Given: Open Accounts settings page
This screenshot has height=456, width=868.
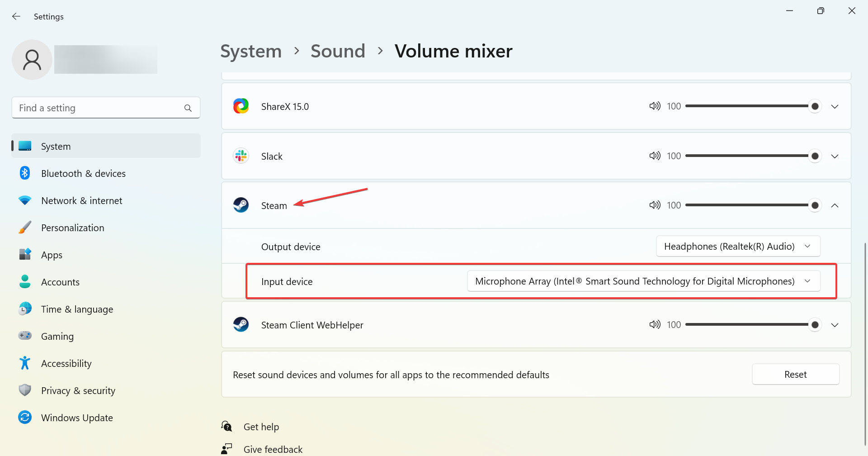Looking at the screenshot, I should pos(106,282).
